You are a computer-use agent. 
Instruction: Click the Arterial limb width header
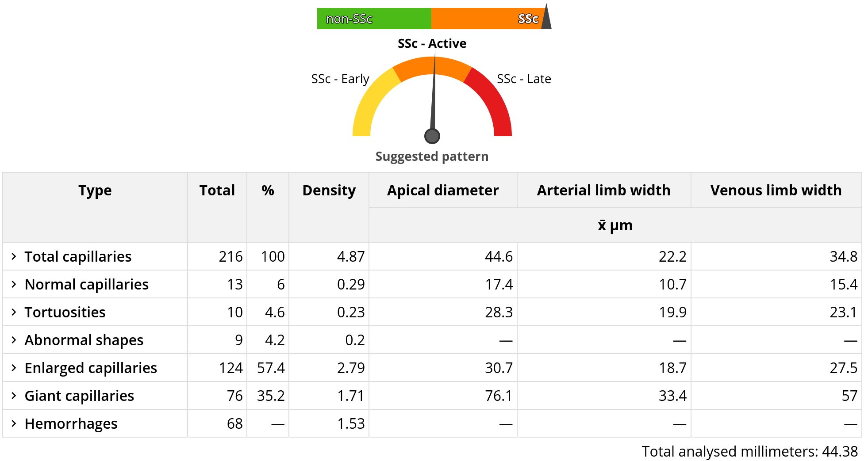tap(603, 190)
